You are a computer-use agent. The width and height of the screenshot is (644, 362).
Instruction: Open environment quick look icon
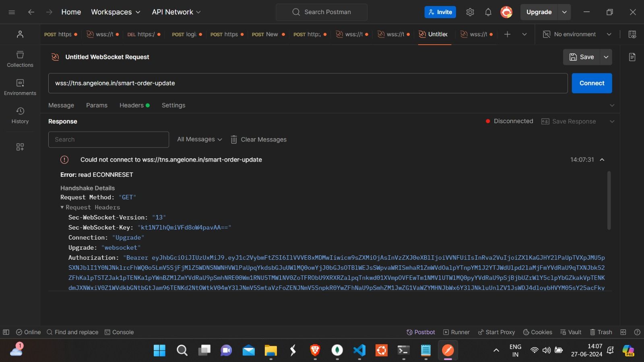click(x=632, y=34)
